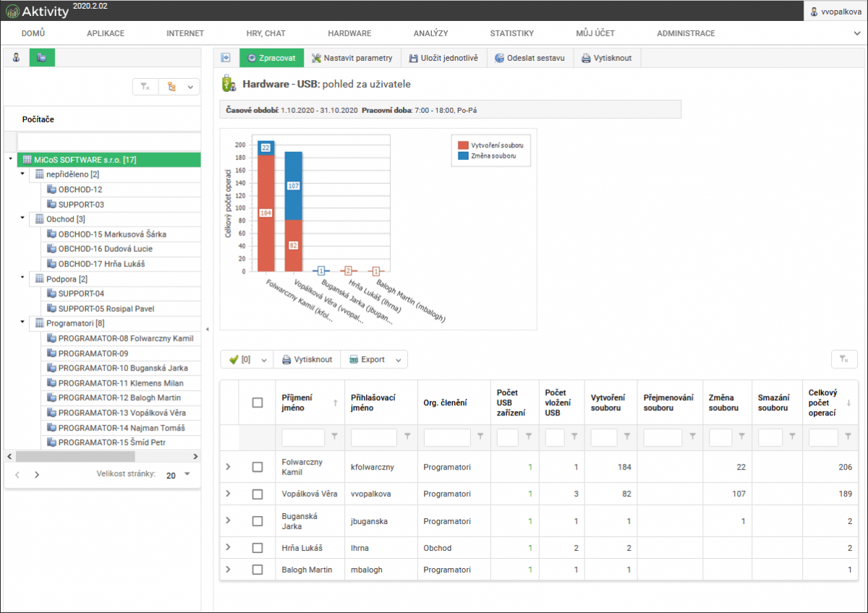Image resolution: width=868 pixels, height=613 pixels.
Task: Open Nastavit parametry settings
Action: click(x=352, y=58)
